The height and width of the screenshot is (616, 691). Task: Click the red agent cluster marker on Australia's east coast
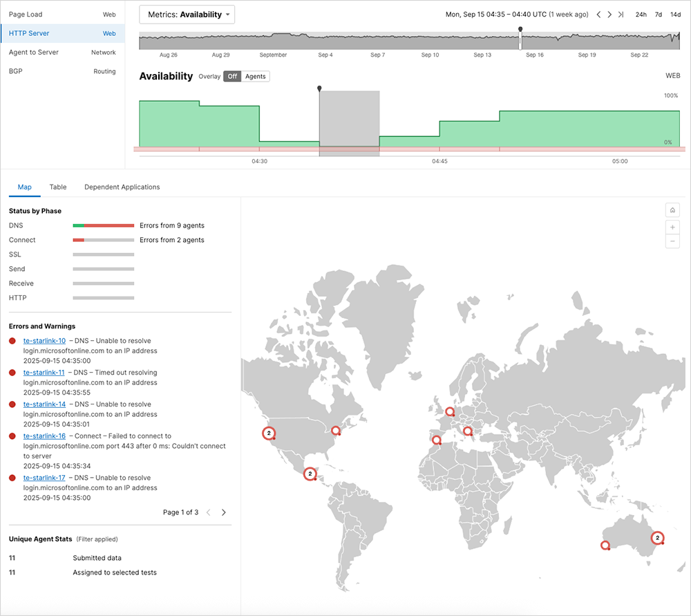[656, 537]
